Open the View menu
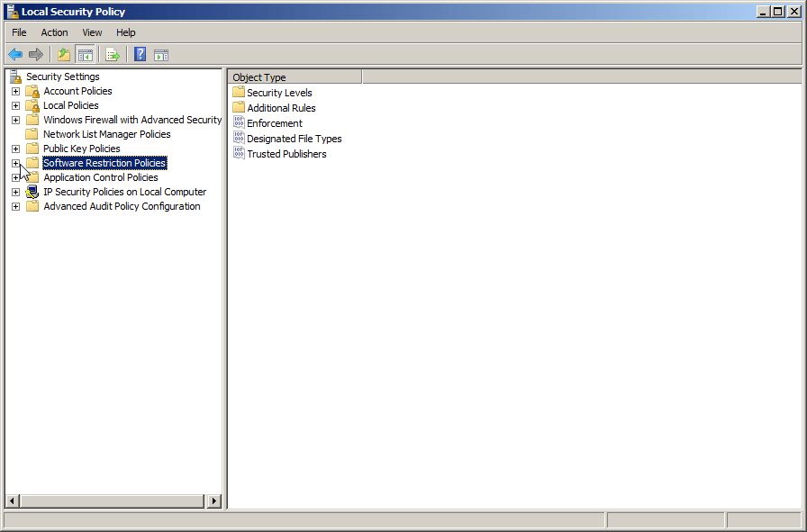Viewport: 807px width, 532px height. [x=92, y=32]
